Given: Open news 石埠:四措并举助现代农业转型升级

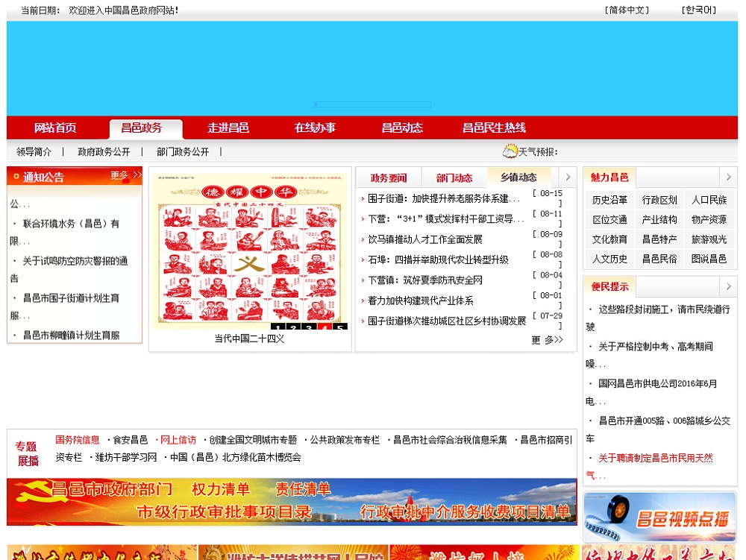Looking at the screenshot, I should point(438,259).
